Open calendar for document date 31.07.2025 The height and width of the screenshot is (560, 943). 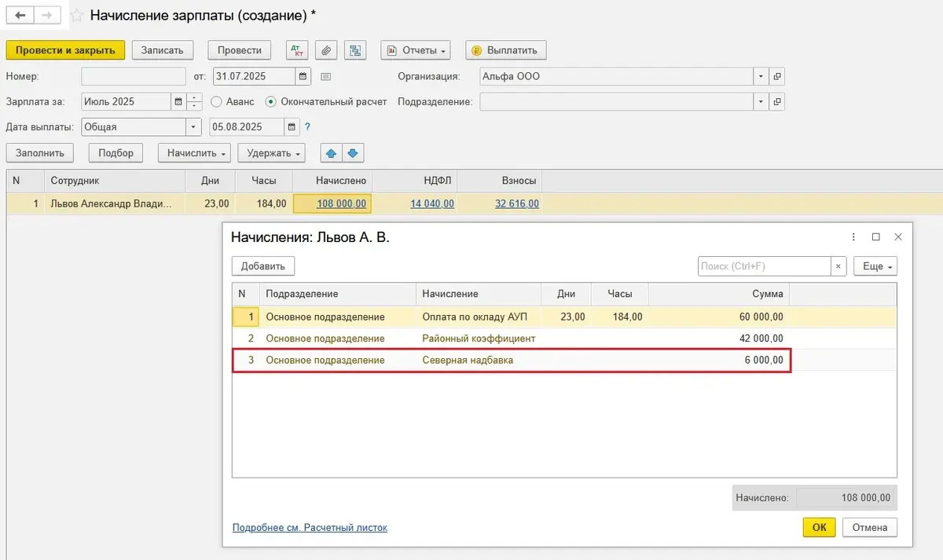point(303,76)
